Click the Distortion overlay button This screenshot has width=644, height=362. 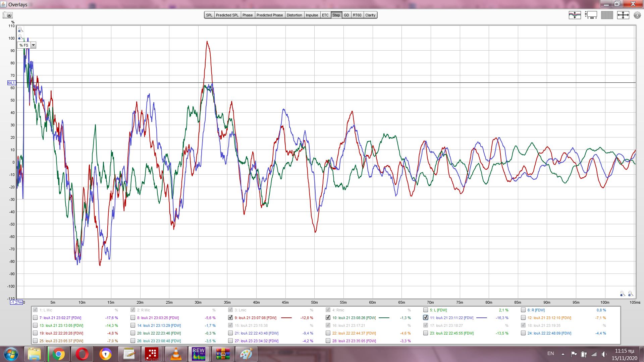pos(294,15)
